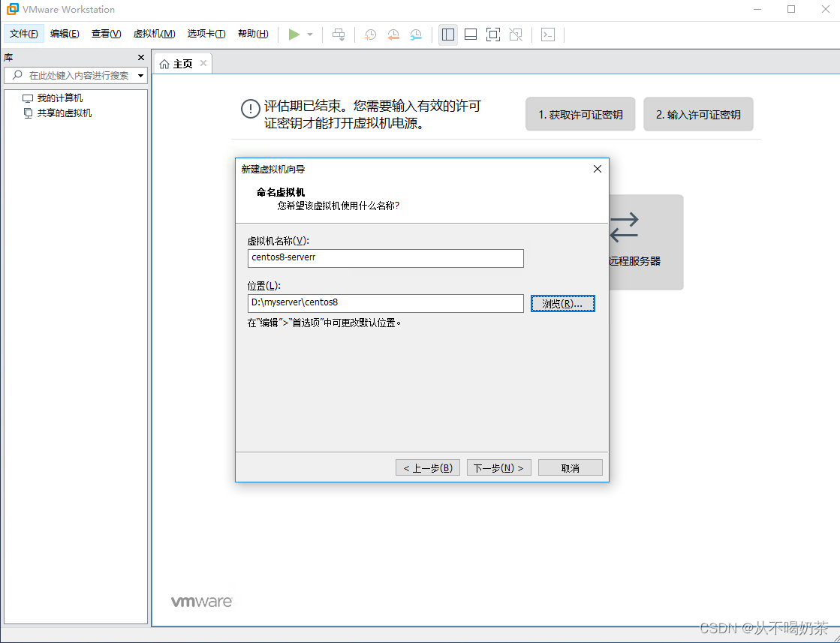The width and height of the screenshot is (840, 643).
Task: Click the 位置 path input field
Action: tap(385, 303)
